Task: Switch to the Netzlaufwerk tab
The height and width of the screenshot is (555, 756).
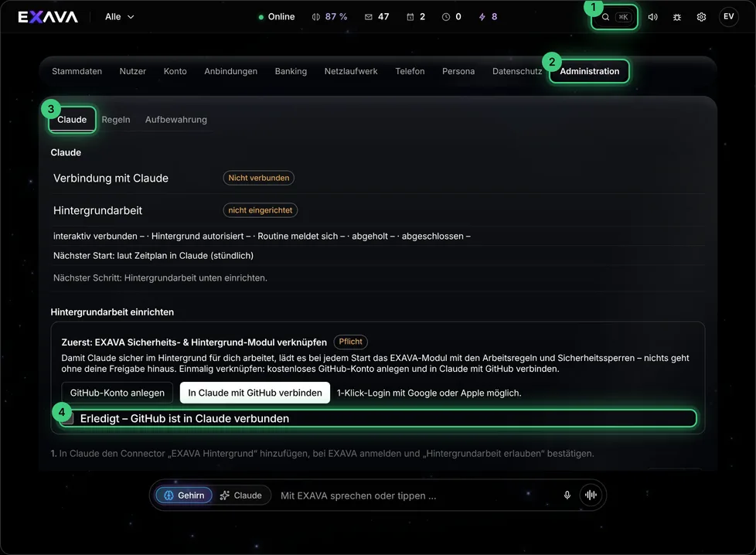Action: [x=351, y=71]
